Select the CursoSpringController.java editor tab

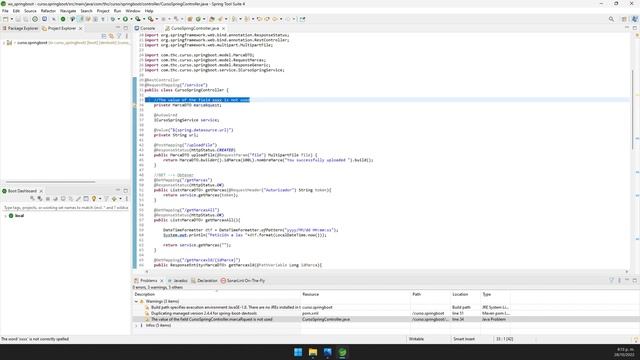point(192,28)
